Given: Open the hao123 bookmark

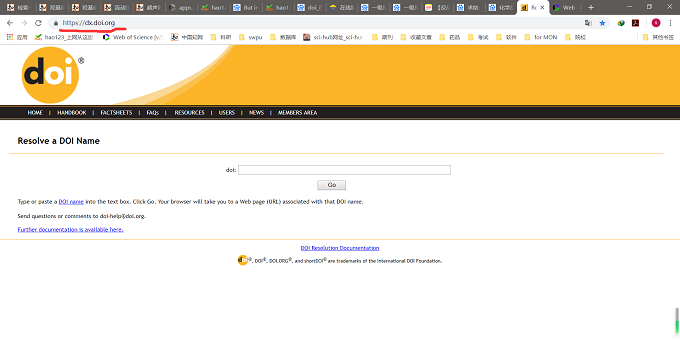Looking at the screenshot, I should [64, 37].
